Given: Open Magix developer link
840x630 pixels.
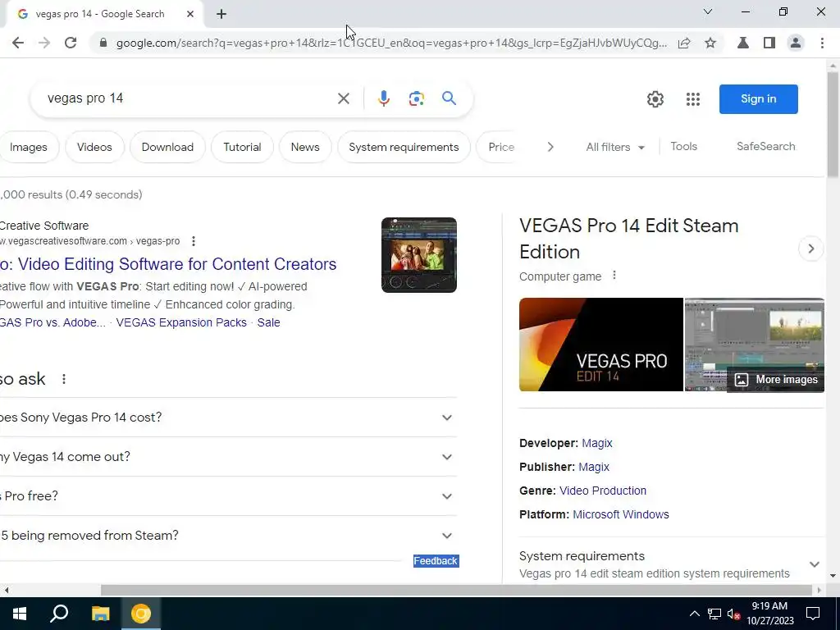Looking at the screenshot, I should pyautogui.click(x=597, y=443).
